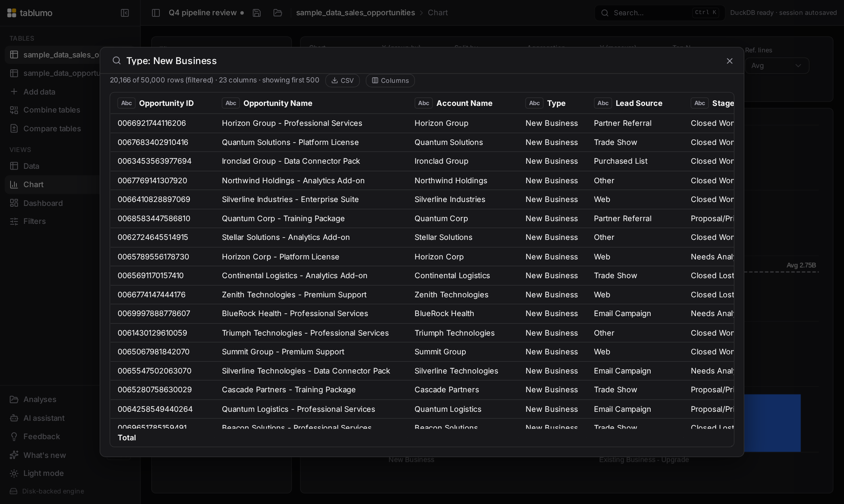This screenshot has height=504, width=844.
Task: Open the Columns picker
Action: (390, 80)
